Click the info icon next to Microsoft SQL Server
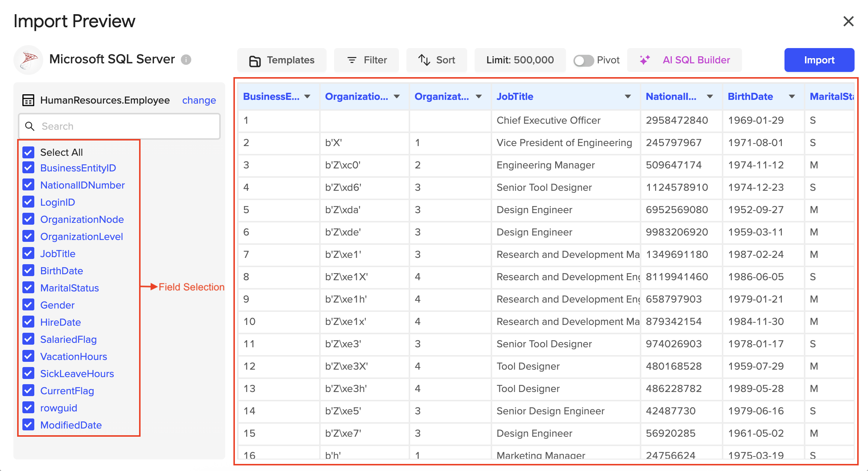Image resolution: width=868 pixels, height=471 pixels. [x=186, y=60]
